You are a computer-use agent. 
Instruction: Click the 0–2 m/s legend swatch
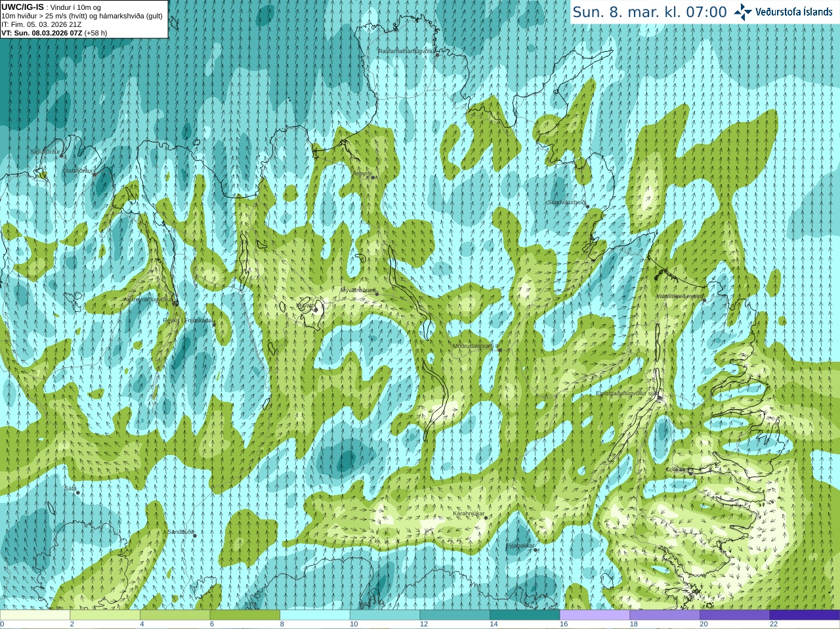point(35,615)
